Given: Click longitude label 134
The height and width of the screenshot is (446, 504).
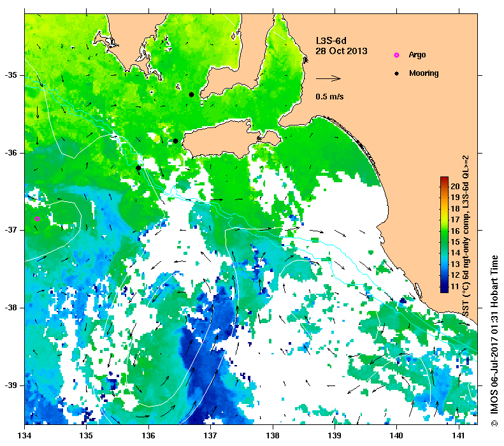Looking at the screenshot, I should [x=25, y=435].
